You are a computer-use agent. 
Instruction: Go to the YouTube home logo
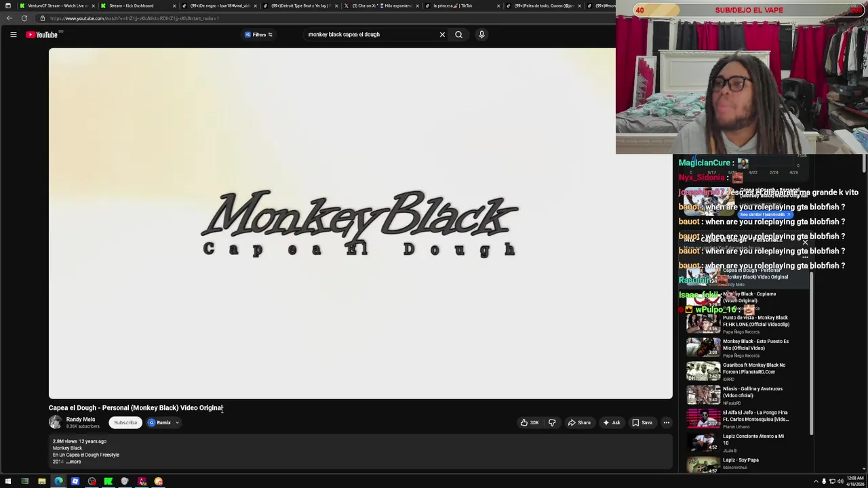coord(42,35)
